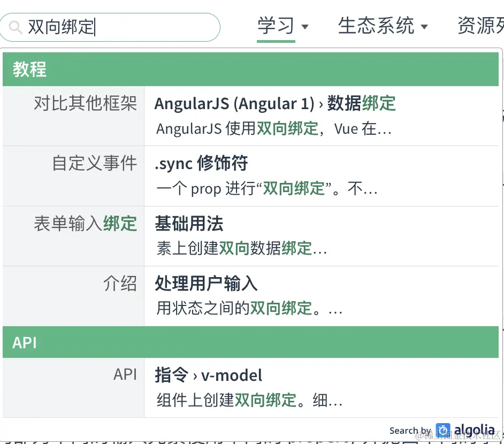Open the 资源 navigation menu item
Viewport: 504px width, 444px height.
point(480,26)
